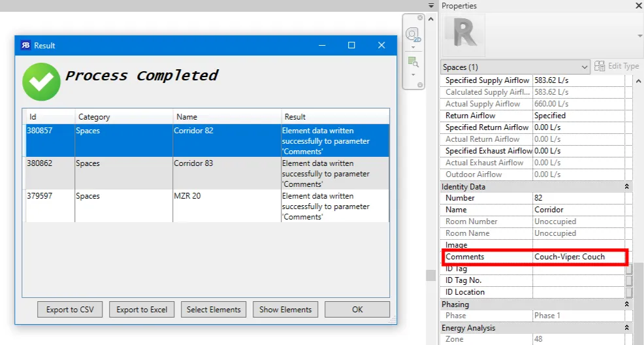The height and width of the screenshot is (345, 644).
Task: Edit the Specified Supply Airflow value field
Action: tap(578, 80)
